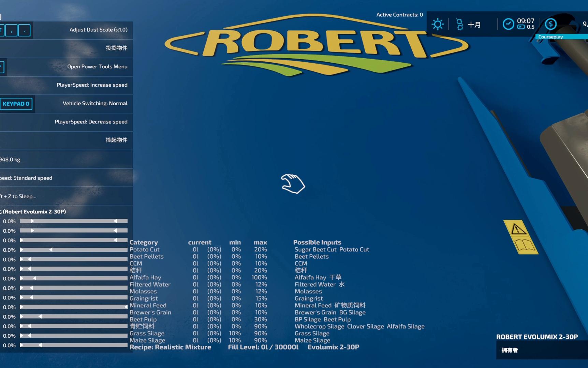Click the Courseplay label
The image size is (588, 368).
pos(550,37)
